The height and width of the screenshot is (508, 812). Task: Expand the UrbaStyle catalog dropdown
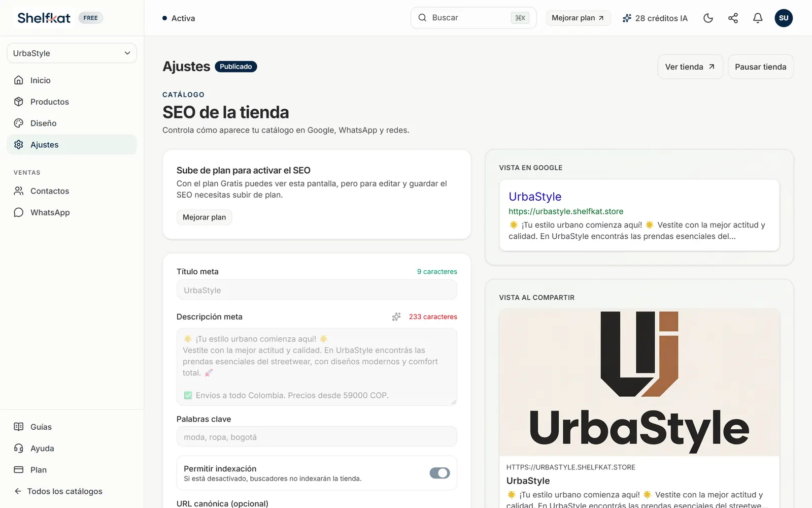coord(72,53)
